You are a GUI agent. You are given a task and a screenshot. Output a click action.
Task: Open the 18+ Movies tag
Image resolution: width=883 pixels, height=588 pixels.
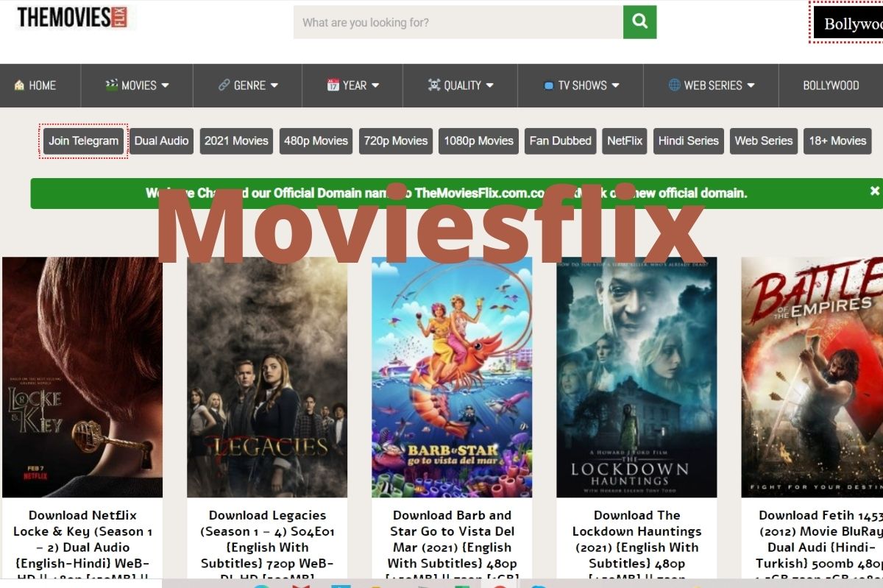coord(837,141)
